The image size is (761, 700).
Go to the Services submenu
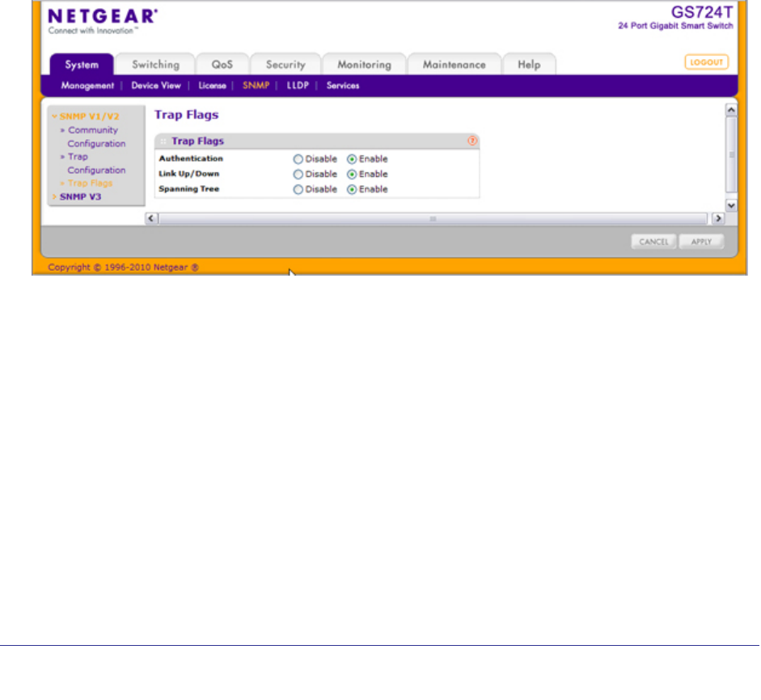(343, 86)
